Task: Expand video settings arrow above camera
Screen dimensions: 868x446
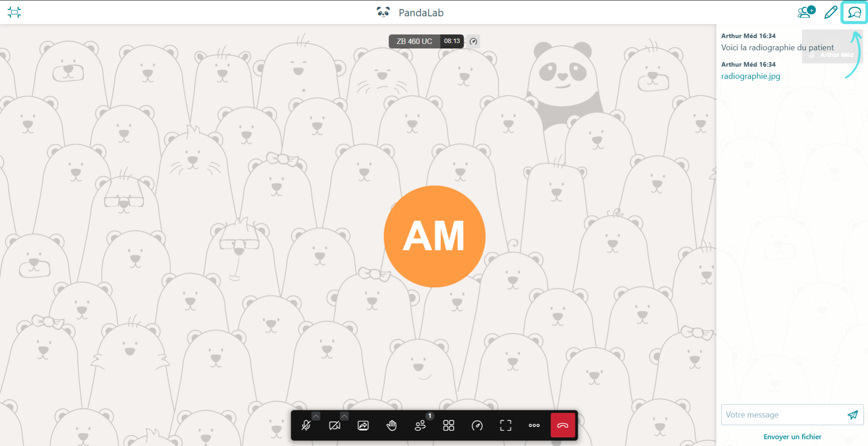Action: point(344,416)
